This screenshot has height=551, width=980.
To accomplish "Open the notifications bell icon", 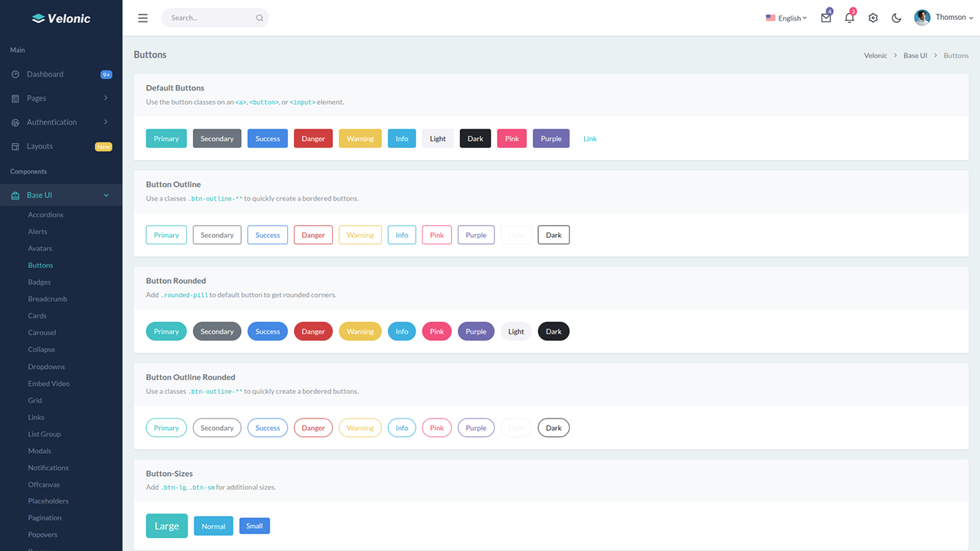I will pyautogui.click(x=849, y=18).
